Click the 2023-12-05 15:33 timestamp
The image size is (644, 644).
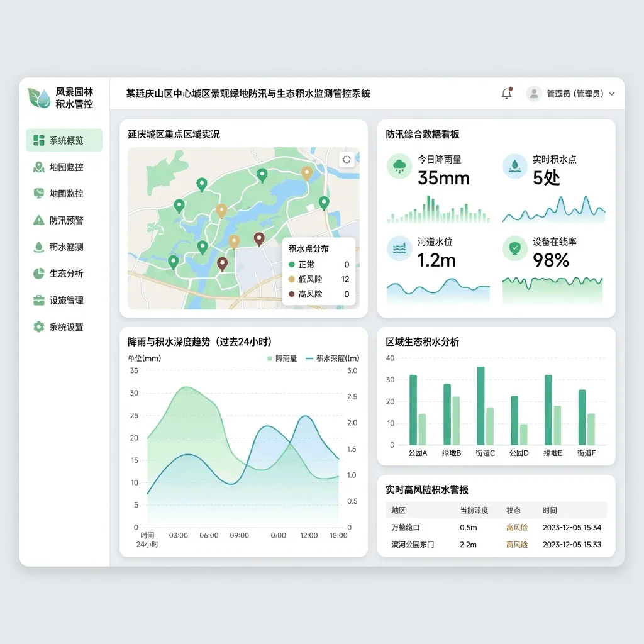coord(572,545)
